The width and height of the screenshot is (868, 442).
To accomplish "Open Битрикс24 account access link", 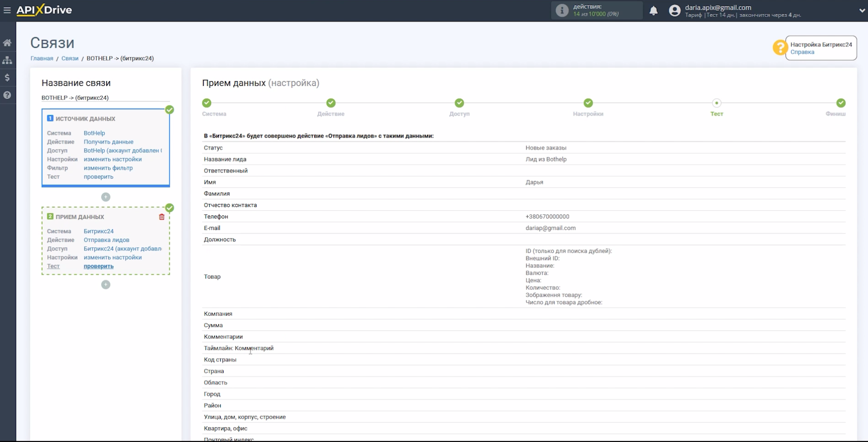I will (x=123, y=249).
